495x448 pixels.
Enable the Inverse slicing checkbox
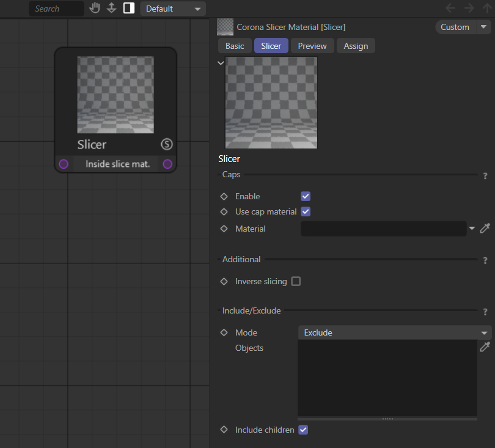[296, 281]
